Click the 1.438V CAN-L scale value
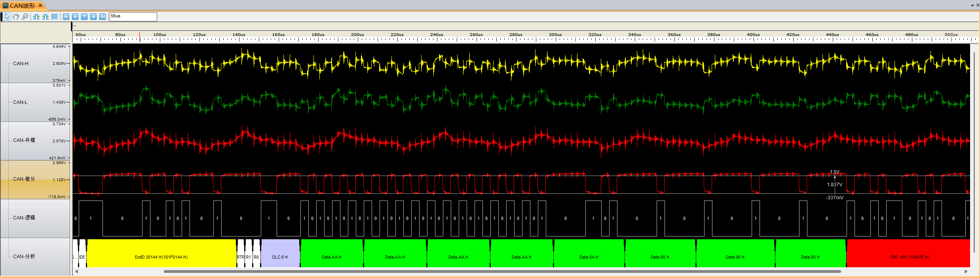 tap(59, 102)
